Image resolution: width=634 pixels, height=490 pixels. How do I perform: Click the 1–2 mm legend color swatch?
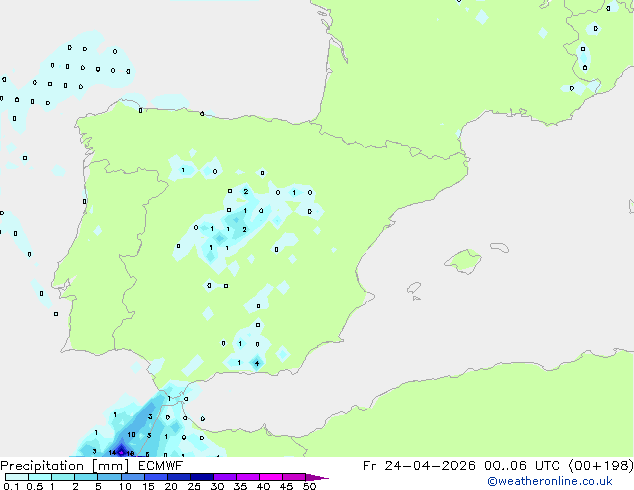pyautogui.click(x=63, y=477)
